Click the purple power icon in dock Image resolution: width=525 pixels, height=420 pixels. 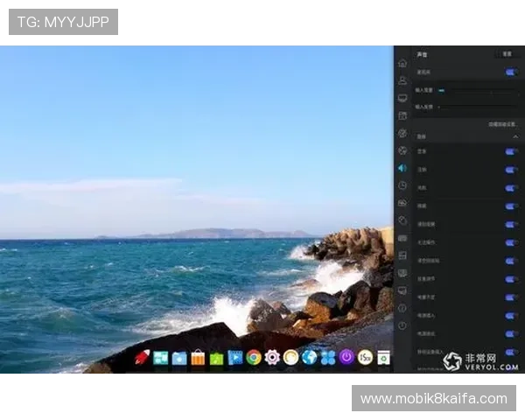tap(346, 357)
